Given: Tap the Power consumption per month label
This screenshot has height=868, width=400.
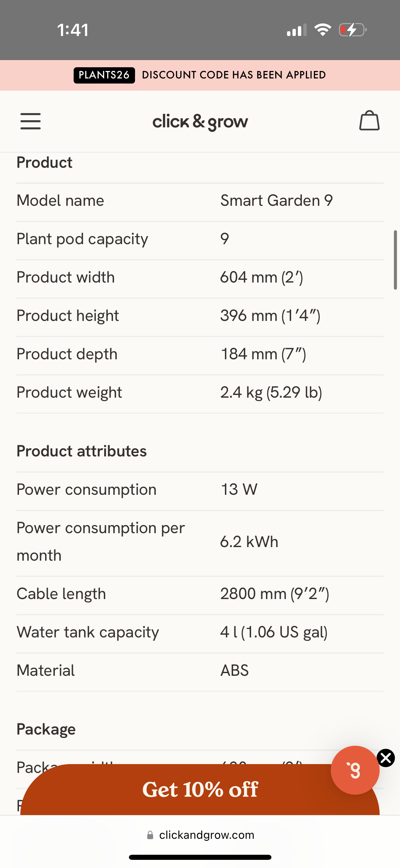Looking at the screenshot, I should point(101,542).
